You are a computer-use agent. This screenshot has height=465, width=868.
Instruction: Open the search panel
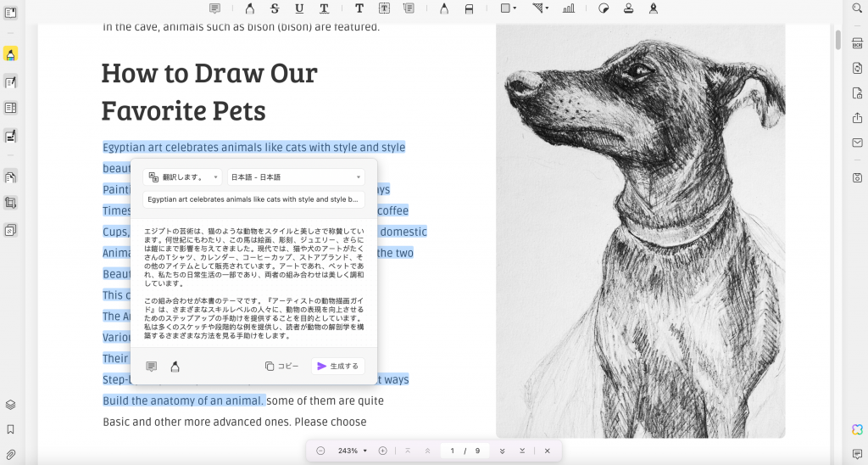857,8
